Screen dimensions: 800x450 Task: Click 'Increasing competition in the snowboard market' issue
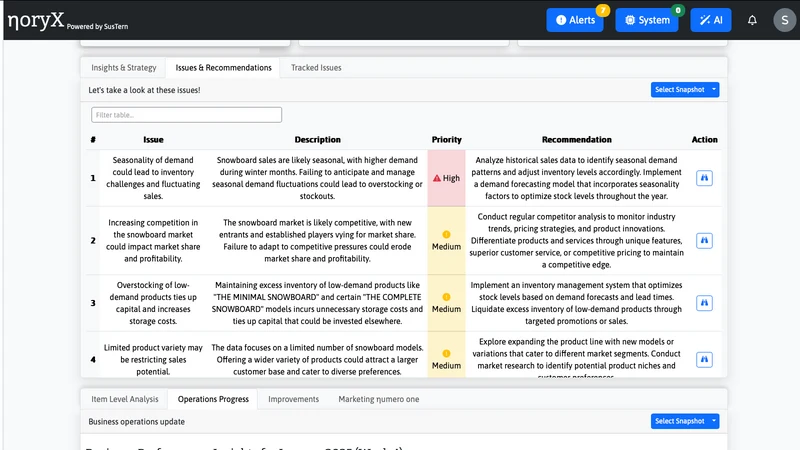click(153, 240)
